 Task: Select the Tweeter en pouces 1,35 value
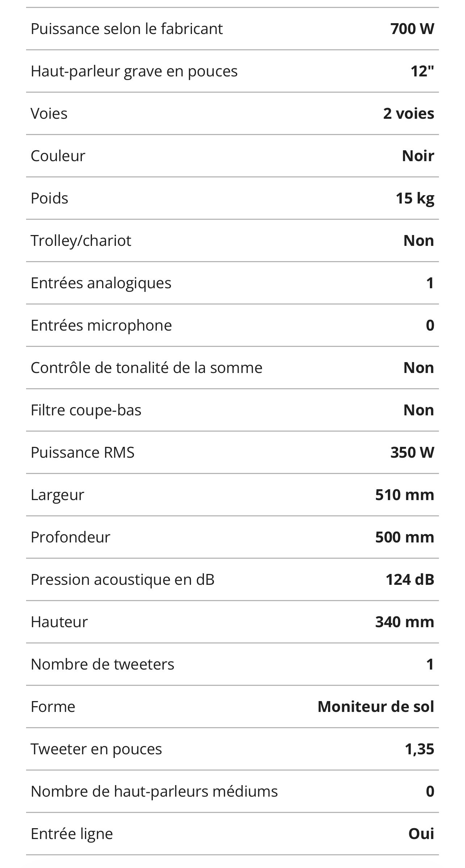(419, 749)
